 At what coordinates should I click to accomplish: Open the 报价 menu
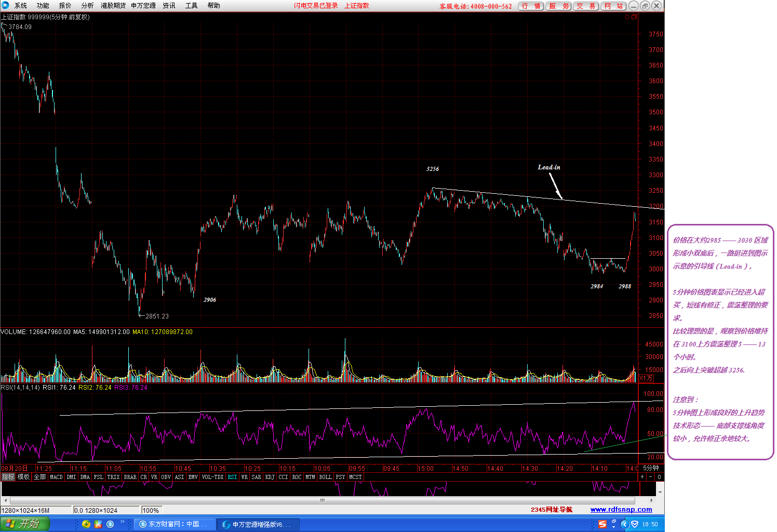click(x=65, y=6)
